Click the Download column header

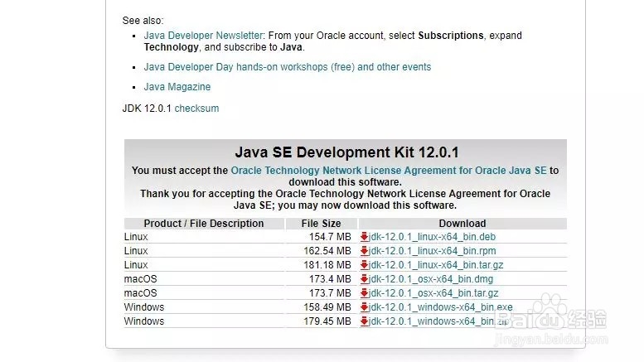coord(462,224)
